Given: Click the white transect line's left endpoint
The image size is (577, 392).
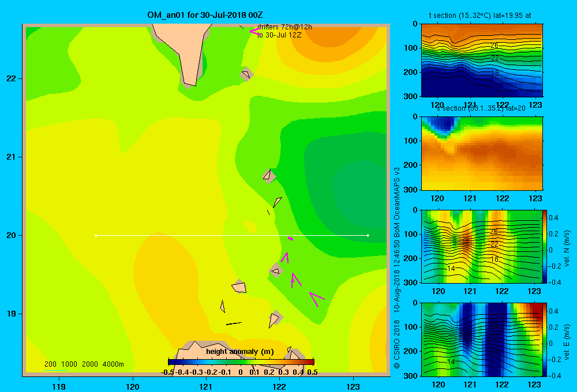Looking at the screenshot, I should point(96,235).
